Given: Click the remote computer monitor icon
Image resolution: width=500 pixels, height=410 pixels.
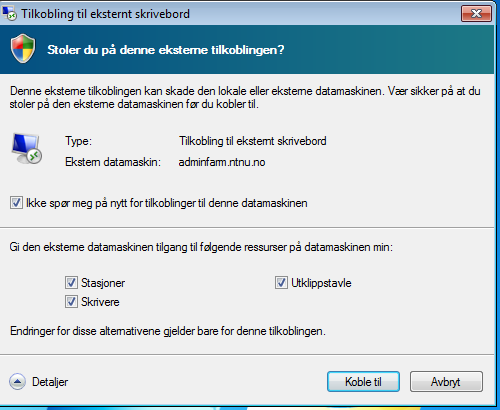Looking at the screenshot, I should (27, 149).
